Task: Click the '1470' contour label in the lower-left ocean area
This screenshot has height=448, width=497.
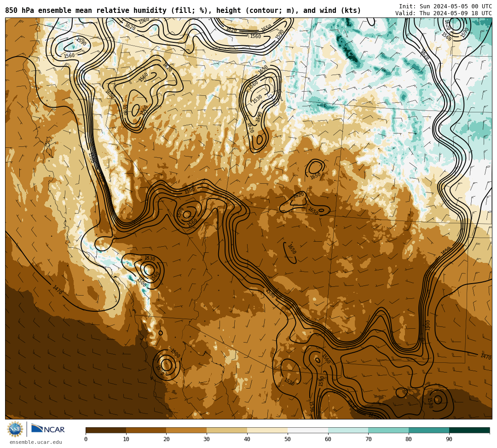Action: point(58,290)
